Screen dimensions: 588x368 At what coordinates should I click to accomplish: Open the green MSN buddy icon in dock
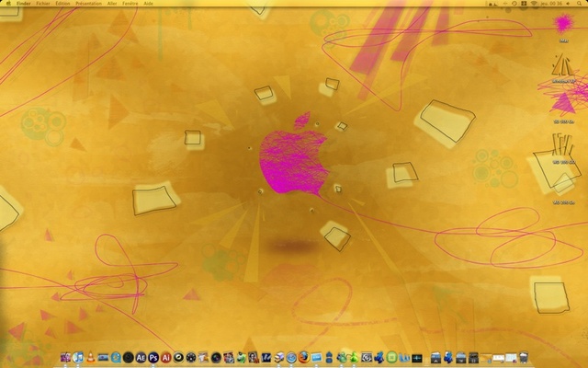[x=354, y=357]
